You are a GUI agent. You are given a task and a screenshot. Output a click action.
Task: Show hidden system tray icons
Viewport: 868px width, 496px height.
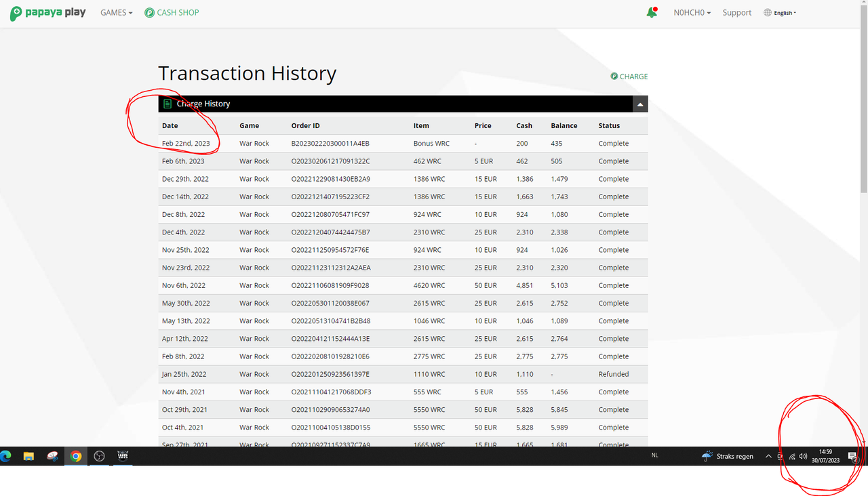point(768,457)
